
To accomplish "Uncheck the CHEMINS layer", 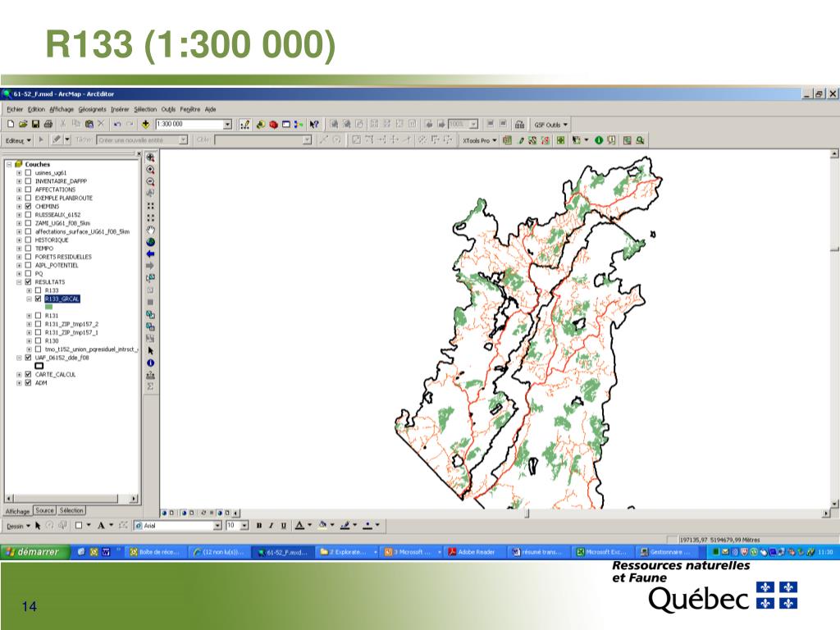I will pyautogui.click(x=29, y=206).
